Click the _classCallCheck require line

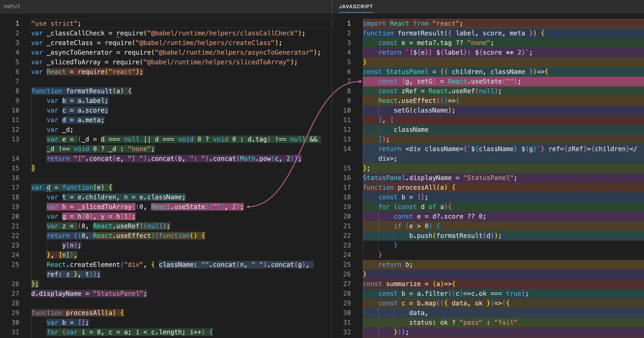click(x=168, y=33)
